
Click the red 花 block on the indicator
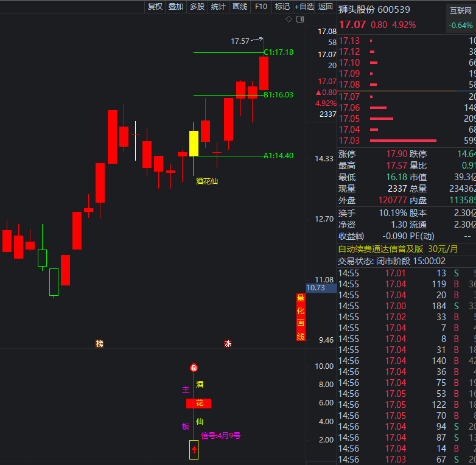(198, 404)
